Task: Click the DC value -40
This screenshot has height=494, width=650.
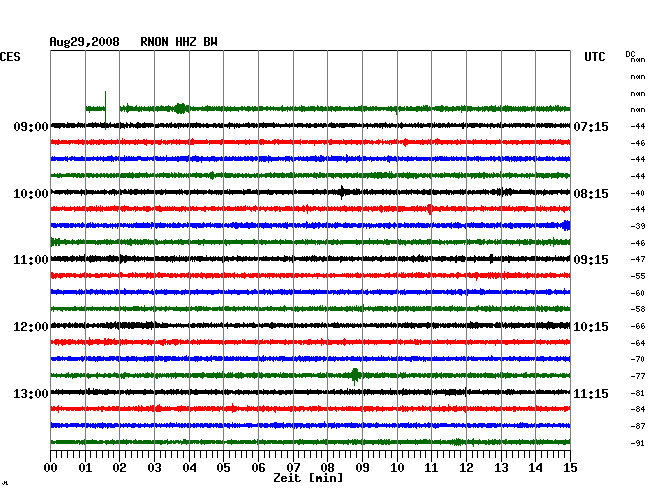Action: pos(638,193)
